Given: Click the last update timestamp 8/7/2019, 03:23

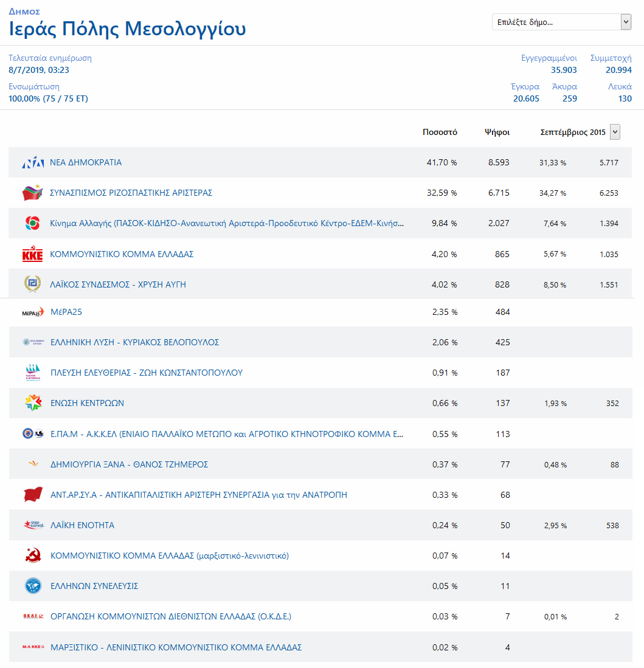Looking at the screenshot, I should click(39, 70).
